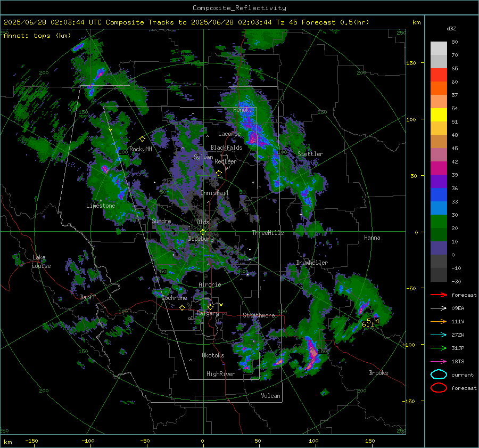Click the Cochrane city label
The height and width of the screenshot is (448, 479).
174,298
